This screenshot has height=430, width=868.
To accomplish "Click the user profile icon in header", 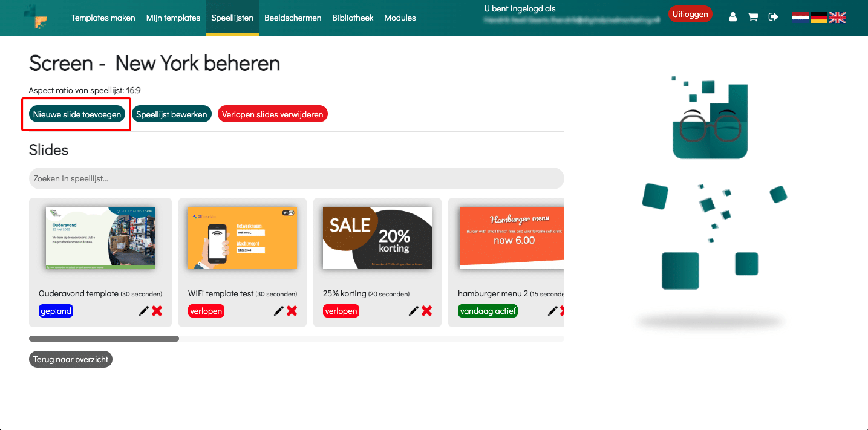I will 733,17.
